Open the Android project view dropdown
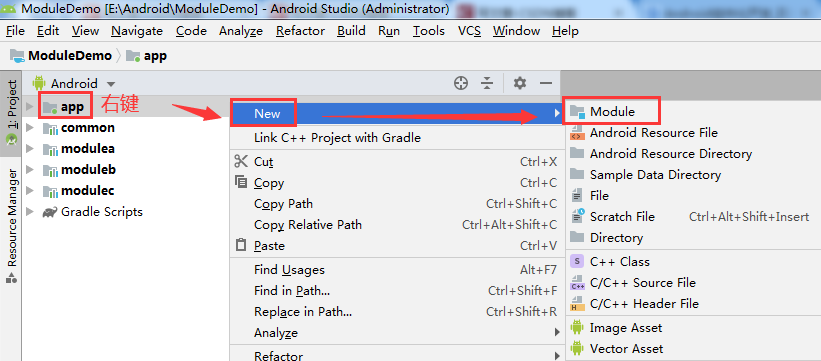The width and height of the screenshot is (821, 361). 74,83
